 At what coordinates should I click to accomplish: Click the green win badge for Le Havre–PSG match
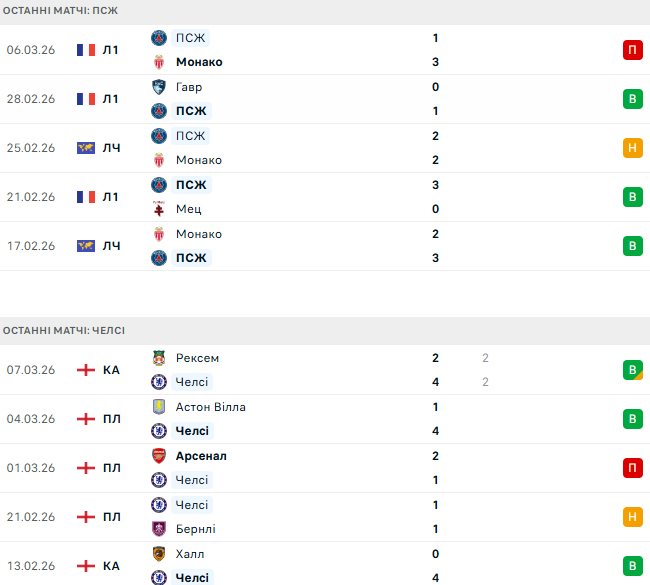coord(632,99)
